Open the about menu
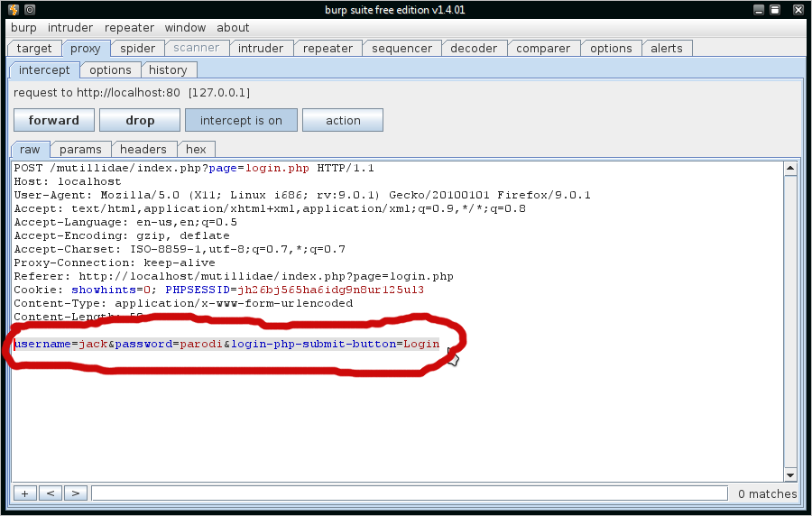Screen dimensions: 812x516 tap(233, 27)
